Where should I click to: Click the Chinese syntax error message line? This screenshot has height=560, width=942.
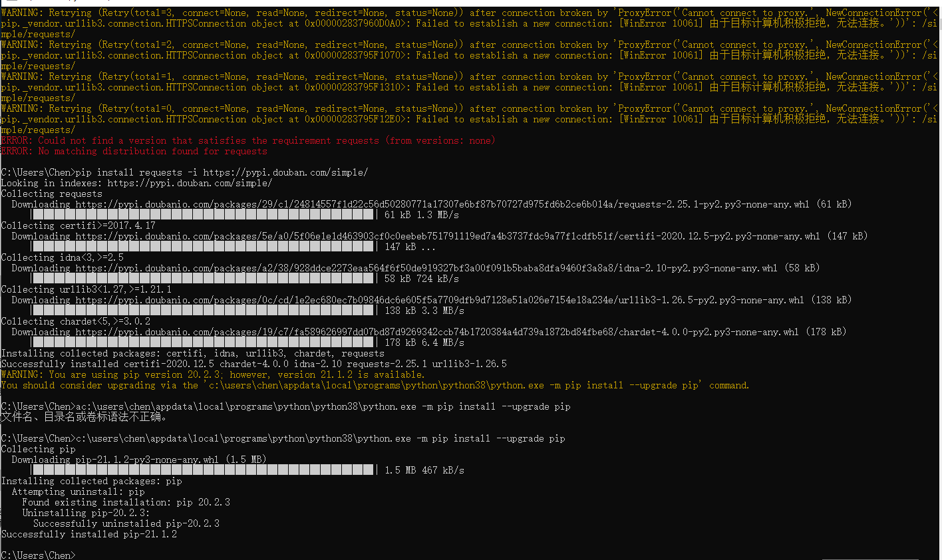84,417
